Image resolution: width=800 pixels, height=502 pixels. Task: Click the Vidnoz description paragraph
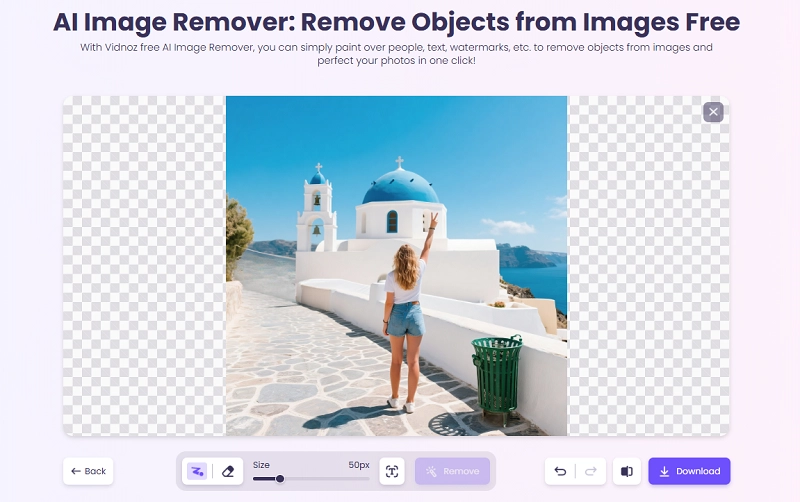(396, 54)
